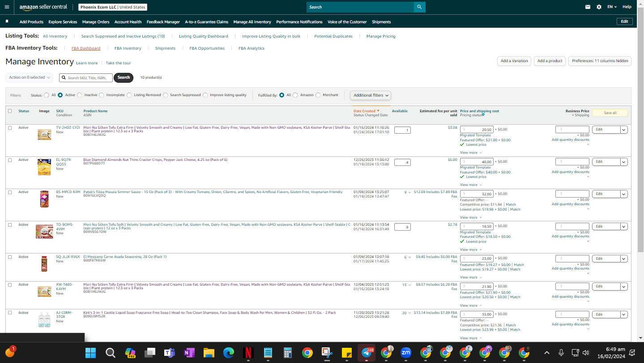644x363 pixels.
Task: Show hidden system tray icons
Action: (546, 353)
